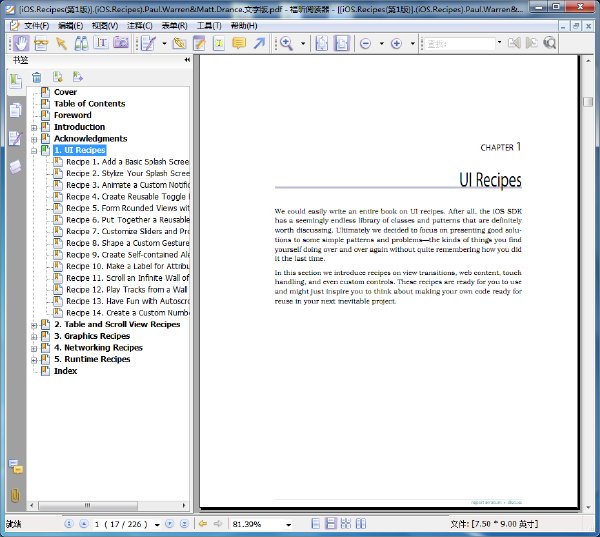Rotate the page view clockwise
Viewport: 600px width, 537px height.
pyautogui.click(x=341, y=43)
